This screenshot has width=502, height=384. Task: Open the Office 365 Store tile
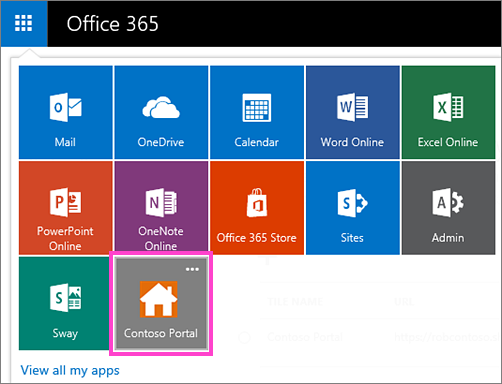coord(257,208)
